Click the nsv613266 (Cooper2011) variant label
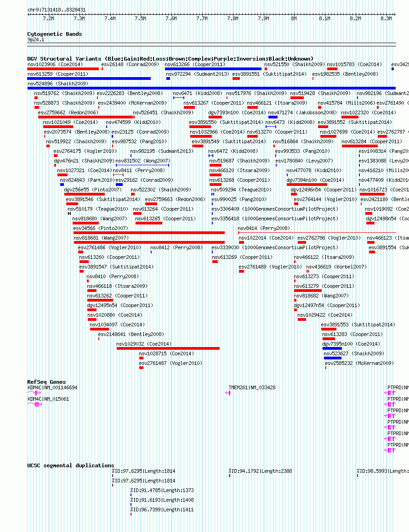Viewport: 409px width, 532px height. 195,64
